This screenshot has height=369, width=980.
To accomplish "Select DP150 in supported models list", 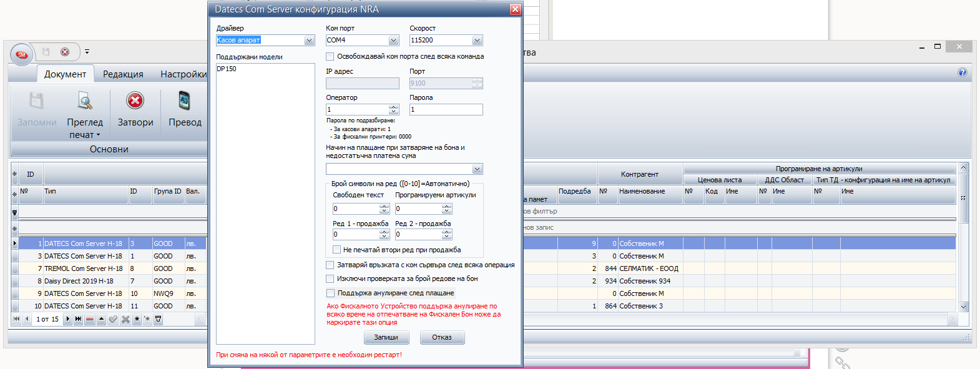I will click(227, 69).
